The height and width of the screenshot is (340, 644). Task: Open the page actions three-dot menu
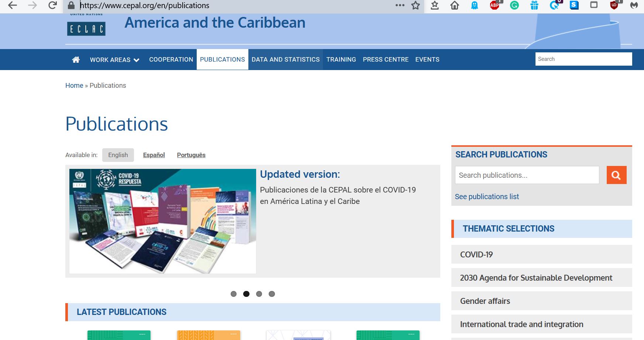point(400,6)
